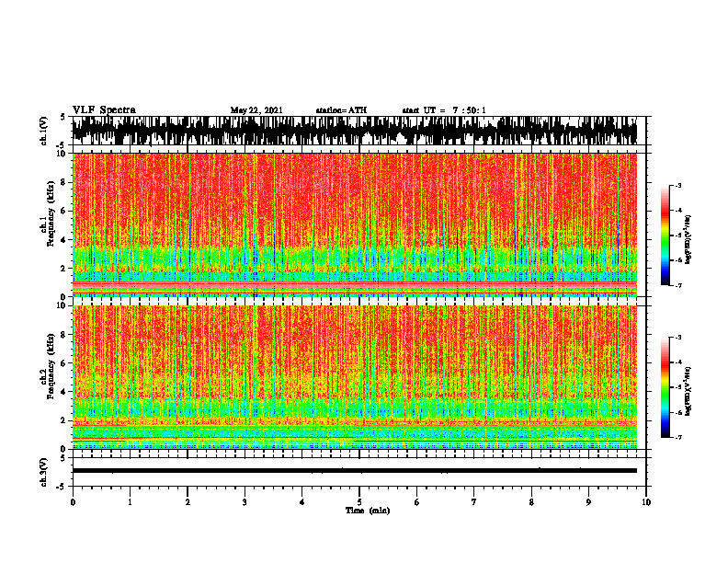This screenshot has height=563, width=728.
Task: Click the "6" tick on the Time axis
Action: coord(417,502)
